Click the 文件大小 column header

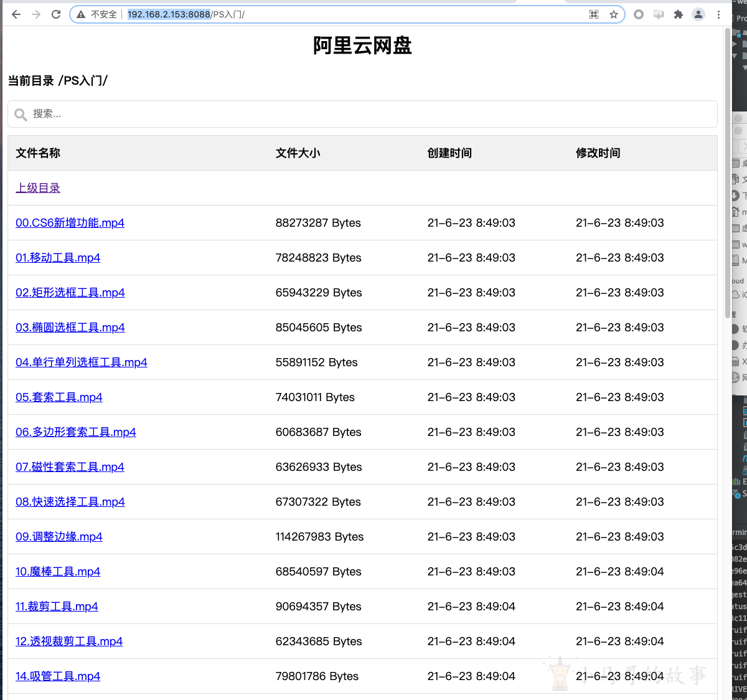click(x=298, y=153)
